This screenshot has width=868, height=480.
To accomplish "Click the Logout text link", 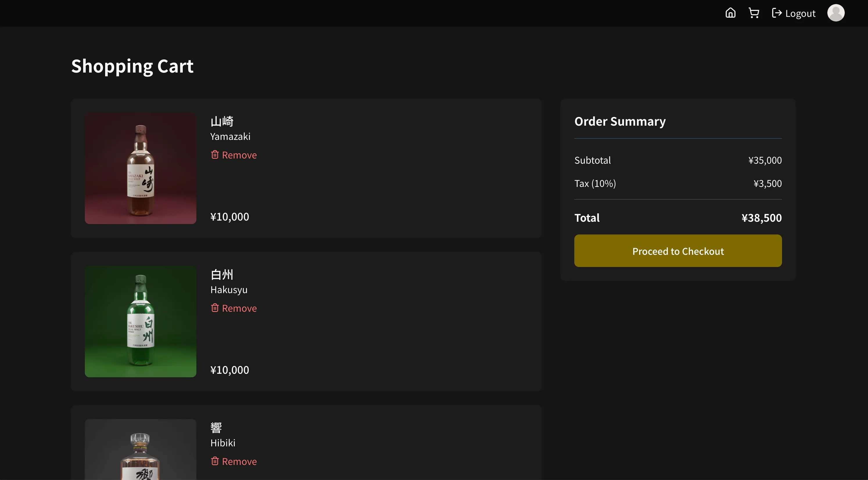I will 800,13.
